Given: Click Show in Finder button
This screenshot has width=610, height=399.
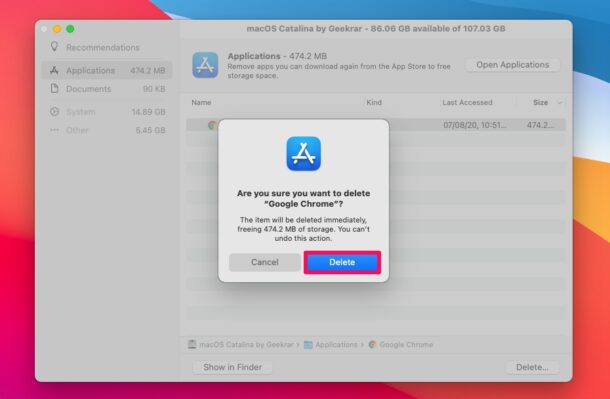Looking at the screenshot, I should tap(233, 367).
